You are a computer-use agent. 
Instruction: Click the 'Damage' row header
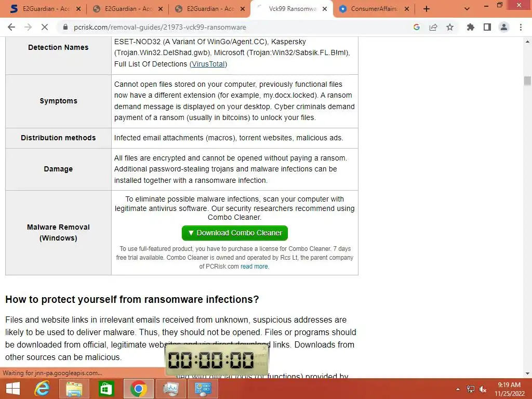[58, 169]
